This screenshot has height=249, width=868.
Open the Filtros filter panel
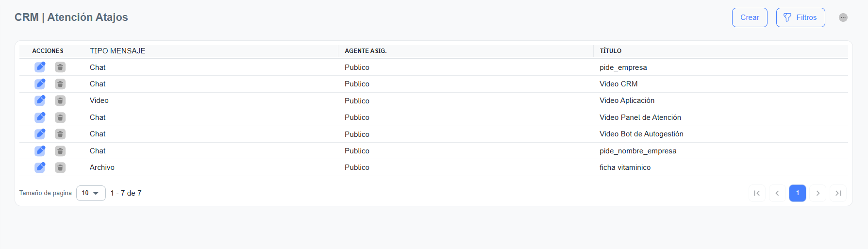coord(801,17)
